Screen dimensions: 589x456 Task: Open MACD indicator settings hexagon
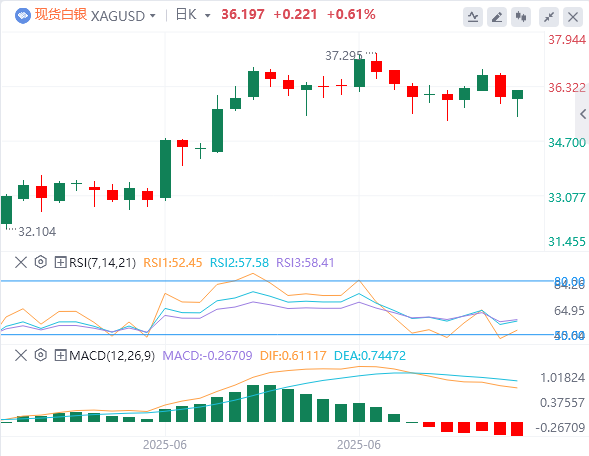pos(41,355)
